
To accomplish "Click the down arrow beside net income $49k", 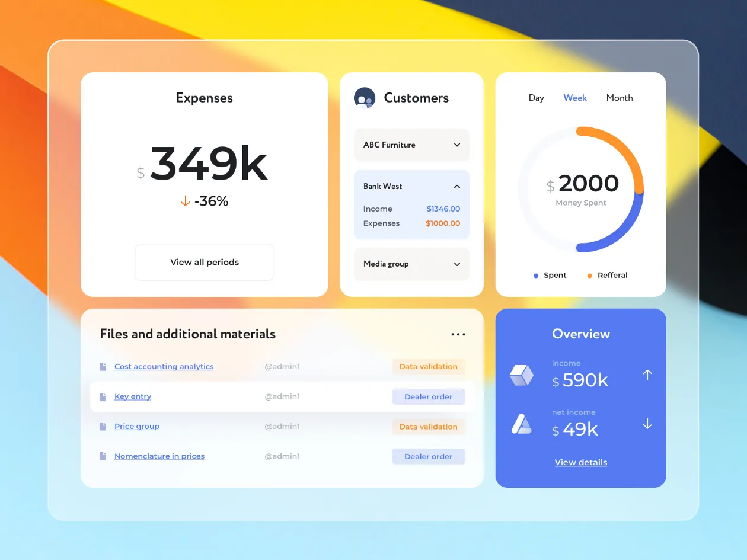I will 647,424.
